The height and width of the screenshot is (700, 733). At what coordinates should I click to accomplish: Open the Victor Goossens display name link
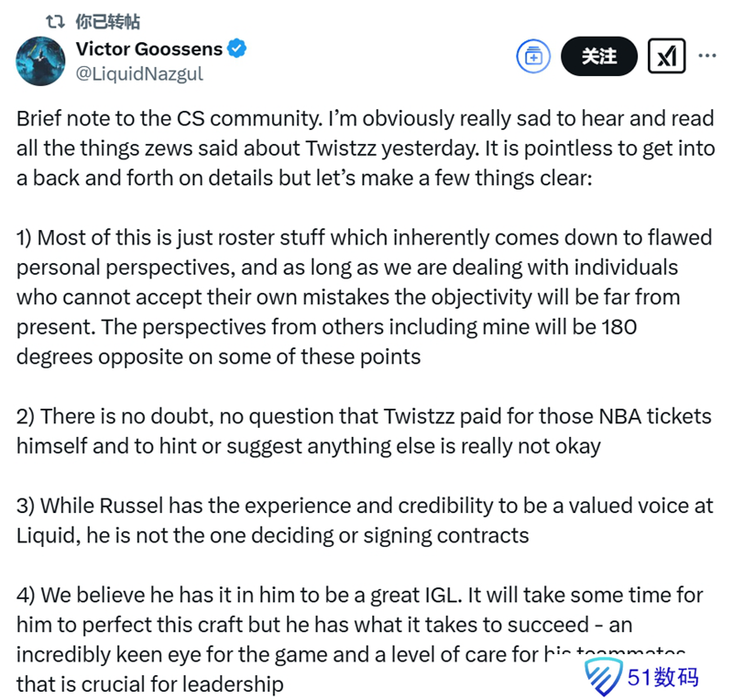coord(148,49)
